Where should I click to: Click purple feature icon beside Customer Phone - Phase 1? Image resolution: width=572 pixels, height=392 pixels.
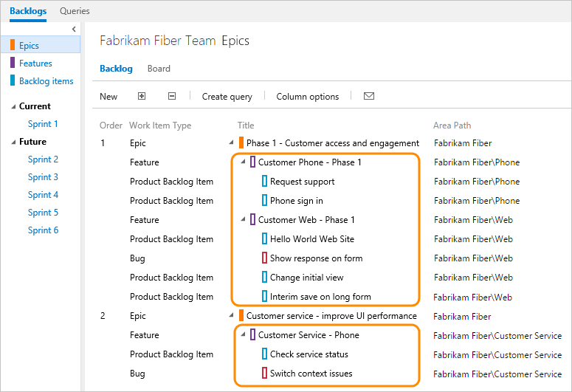click(x=252, y=162)
